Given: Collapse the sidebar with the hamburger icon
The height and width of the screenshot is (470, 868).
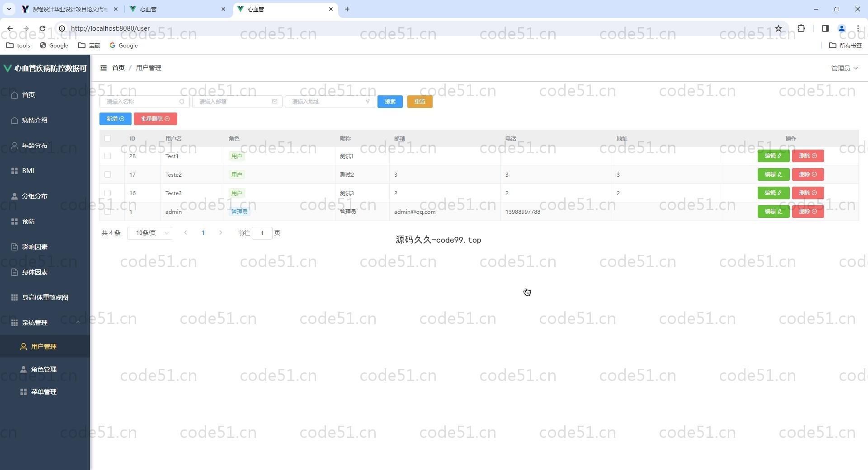Looking at the screenshot, I should (104, 68).
